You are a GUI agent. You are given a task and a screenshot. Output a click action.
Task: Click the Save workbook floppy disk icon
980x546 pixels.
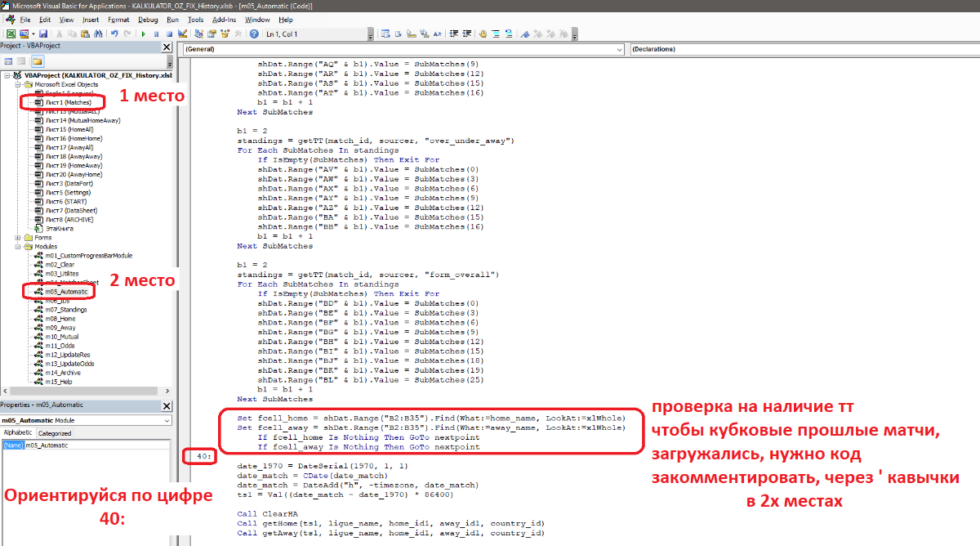coord(42,34)
